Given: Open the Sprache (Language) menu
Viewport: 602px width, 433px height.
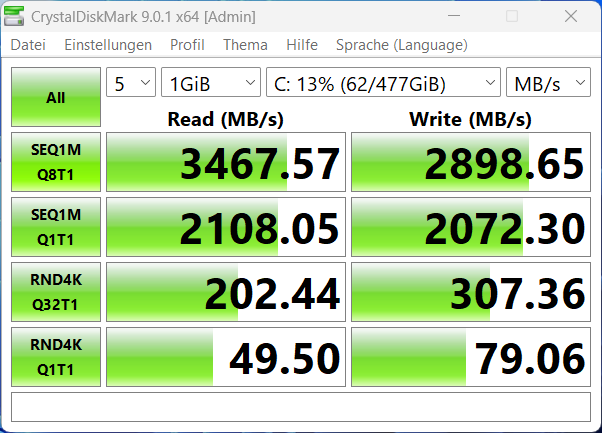Looking at the screenshot, I should point(401,45).
